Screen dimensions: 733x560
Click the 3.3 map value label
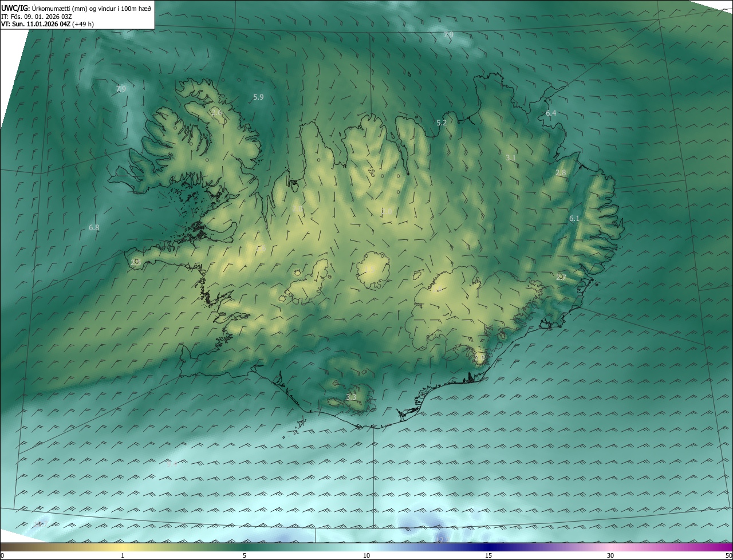point(351,397)
